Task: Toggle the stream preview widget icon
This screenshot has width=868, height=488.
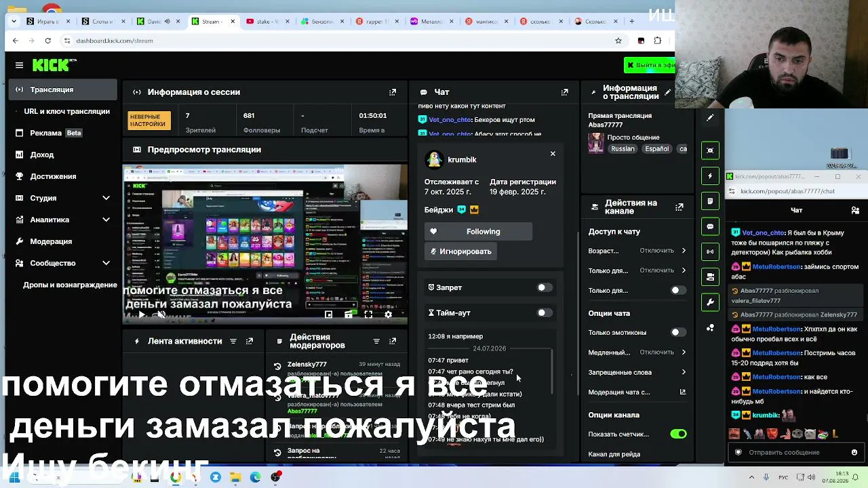Action: click(710, 150)
